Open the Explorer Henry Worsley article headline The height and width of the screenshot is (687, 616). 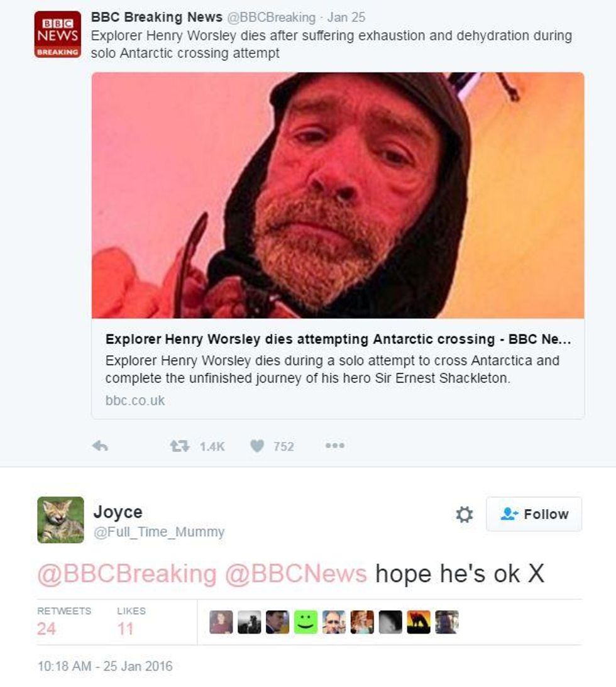(x=338, y=339)
